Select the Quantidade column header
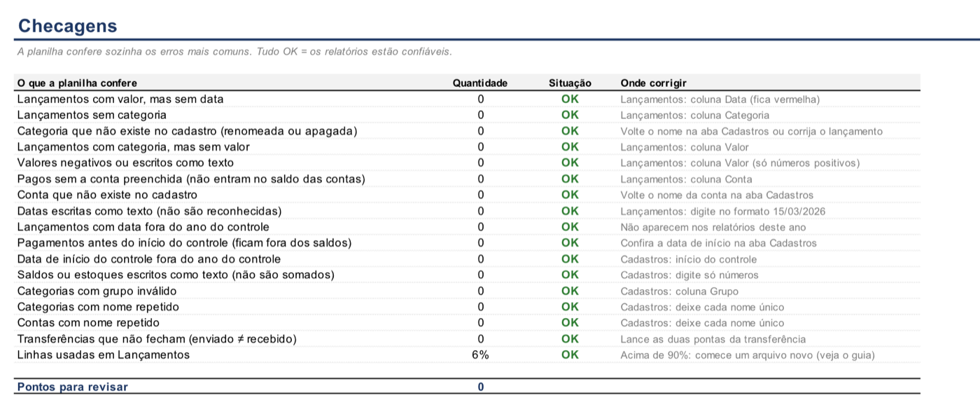This screenshot has height=395, width=980. [480, 83]
